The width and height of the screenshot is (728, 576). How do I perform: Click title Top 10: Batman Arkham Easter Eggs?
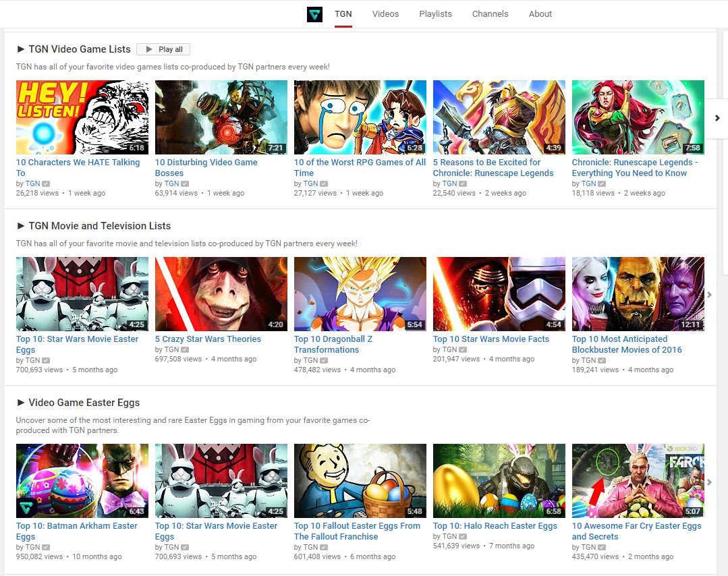point(77,531)
